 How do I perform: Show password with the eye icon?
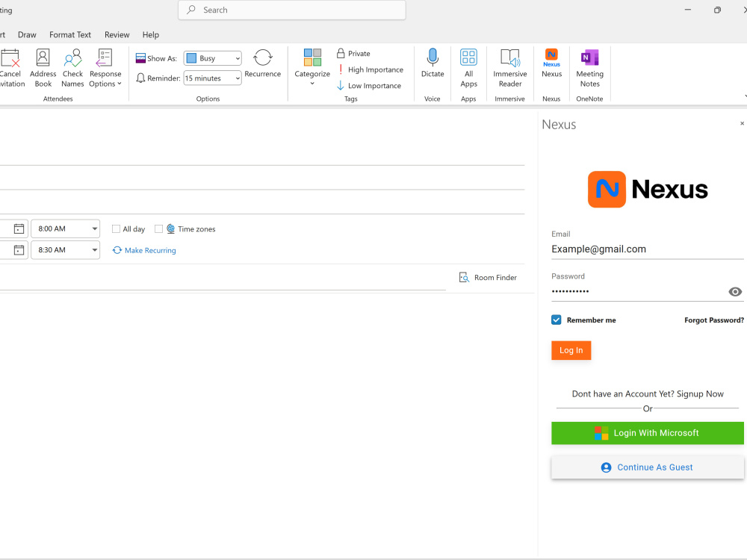point(735,291)
